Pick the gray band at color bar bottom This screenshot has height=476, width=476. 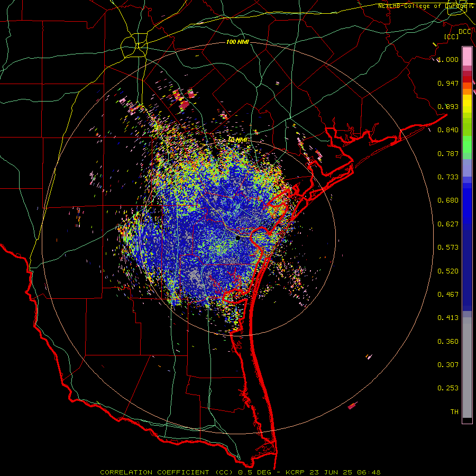tap(467, 368)
